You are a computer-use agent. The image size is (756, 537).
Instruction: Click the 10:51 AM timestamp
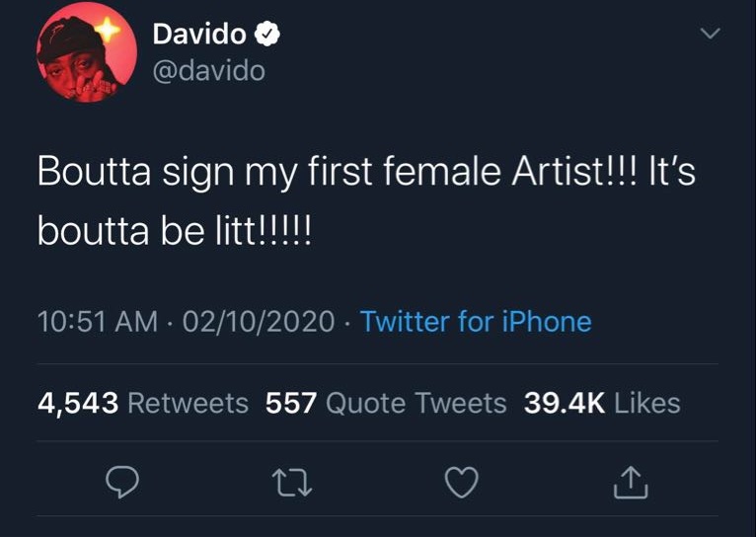tap(97, 322)
